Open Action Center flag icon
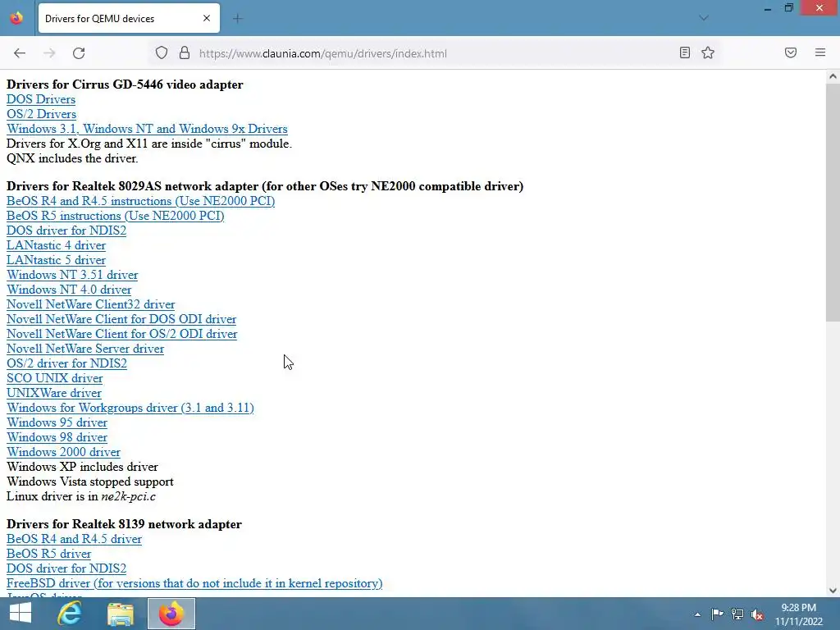Image resolution: width=840 pixels, height=630 pixels. [717, 614]
